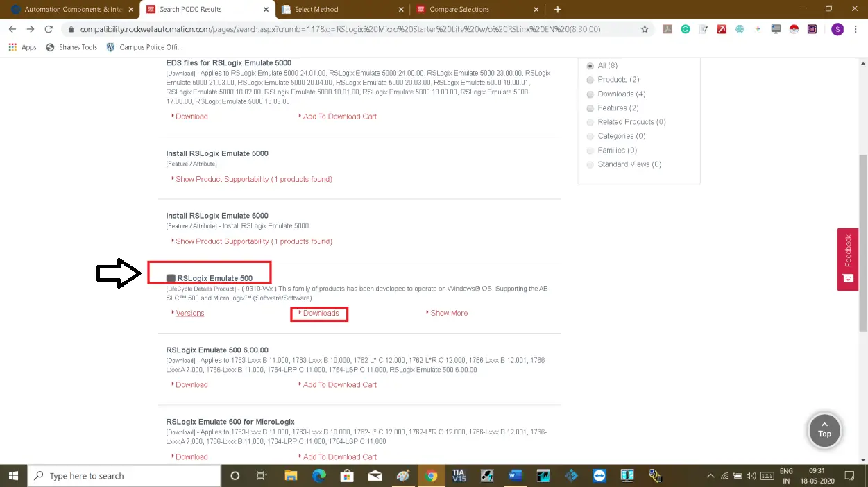
Task: Open the Campus Police Offi... bookmark
Action: (144, 47)
